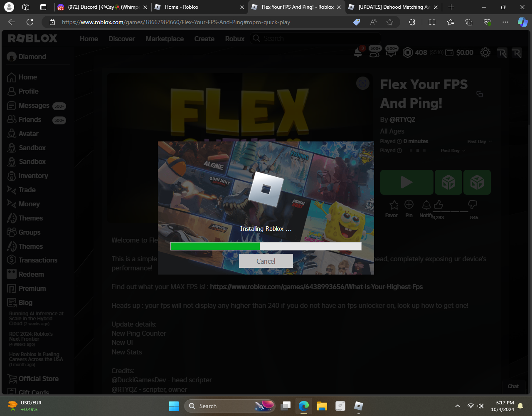
Task: Open the Windows Start menu
Action: tap(174, 406)
